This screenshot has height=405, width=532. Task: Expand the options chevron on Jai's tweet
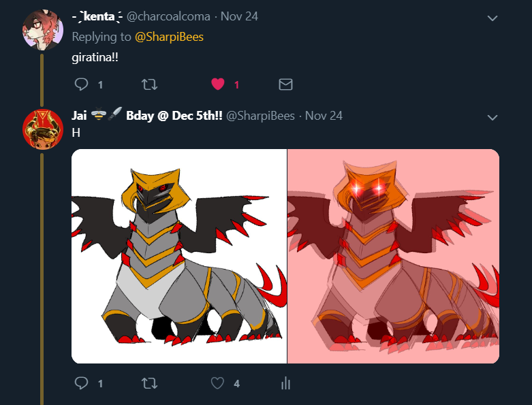(x=492, y=117)
